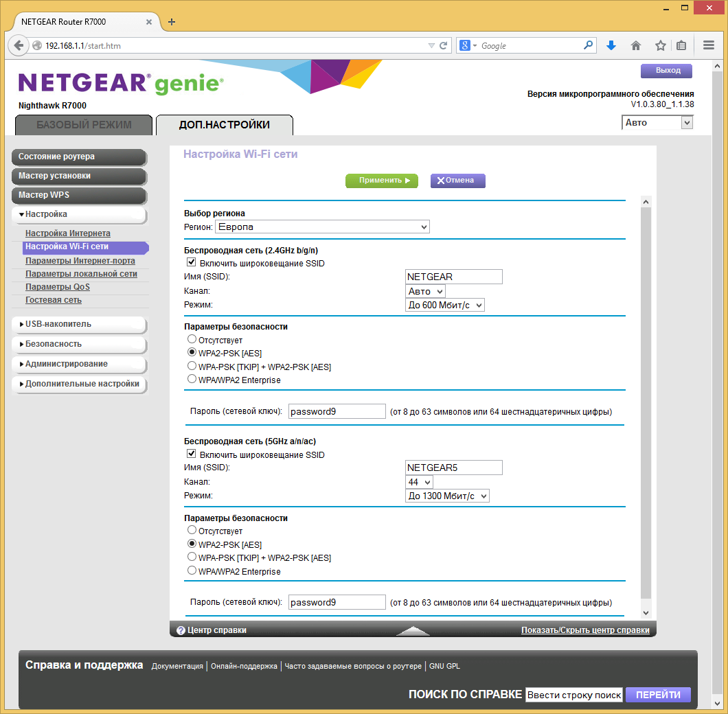Click the Отмена cancel button
728x714 pixels.
pyautogui.click(x=458, y=181)
